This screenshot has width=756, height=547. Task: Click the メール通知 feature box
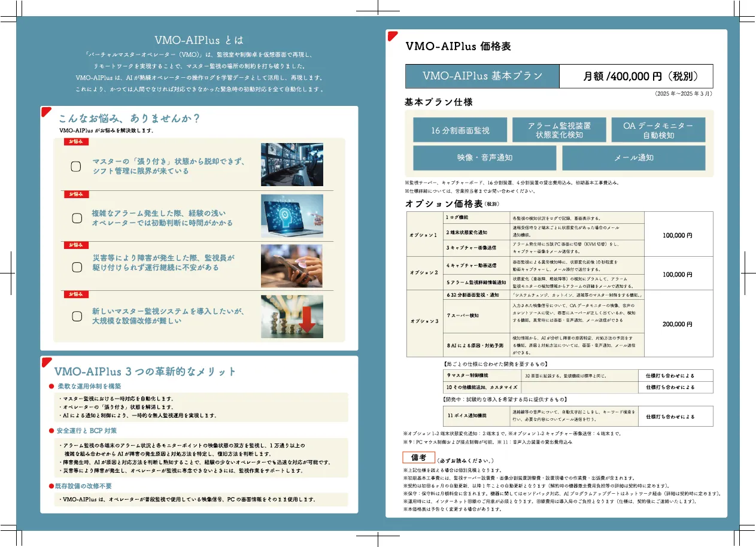(634, 157)
